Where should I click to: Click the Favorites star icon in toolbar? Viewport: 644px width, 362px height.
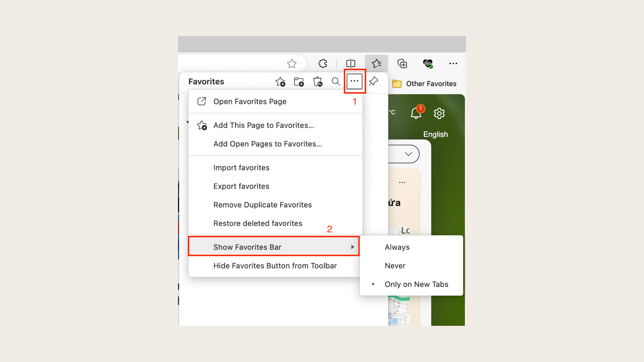(x=376, y=63)
